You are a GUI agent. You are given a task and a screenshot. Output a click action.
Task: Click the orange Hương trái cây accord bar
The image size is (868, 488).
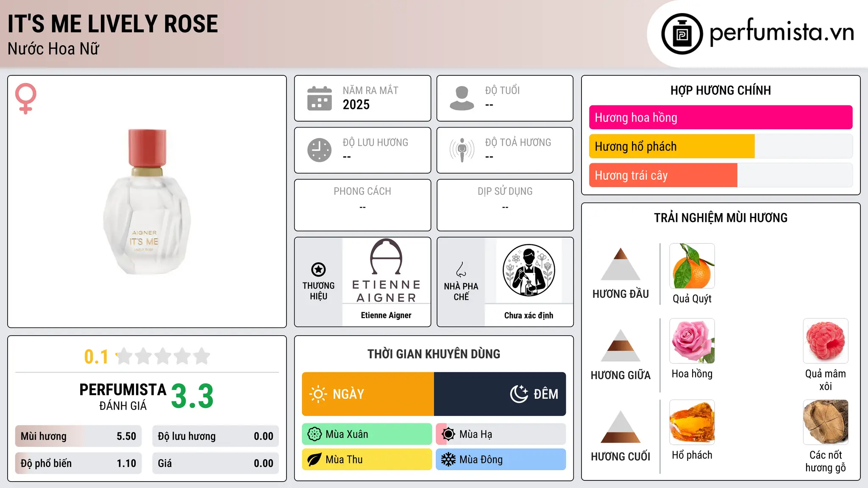(663, 175)
